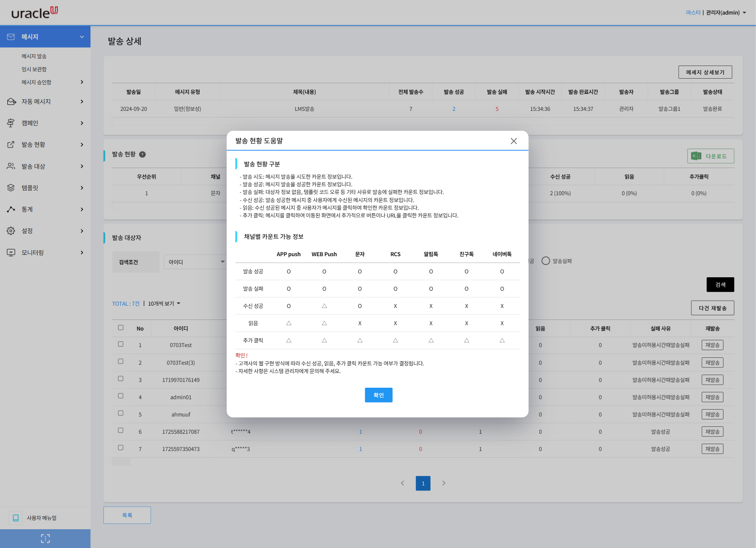Click the 모니터링 monitor icon

(x=11, y=253)
